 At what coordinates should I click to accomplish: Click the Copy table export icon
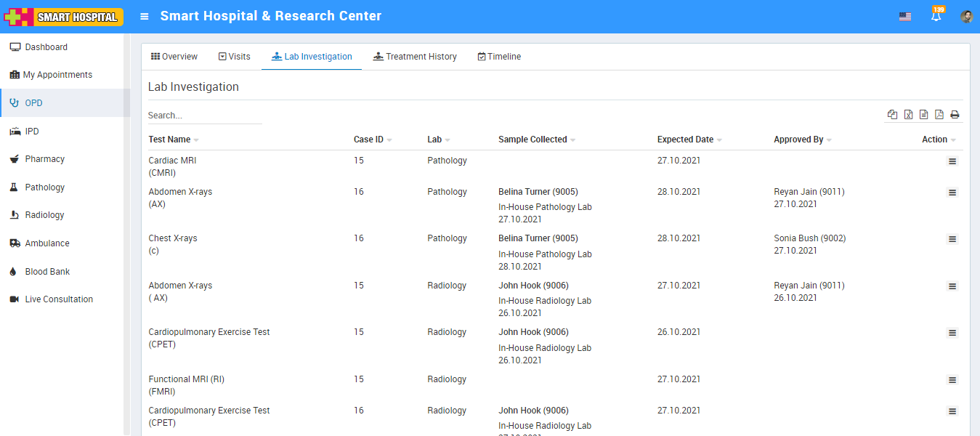(x=892, y=115)
